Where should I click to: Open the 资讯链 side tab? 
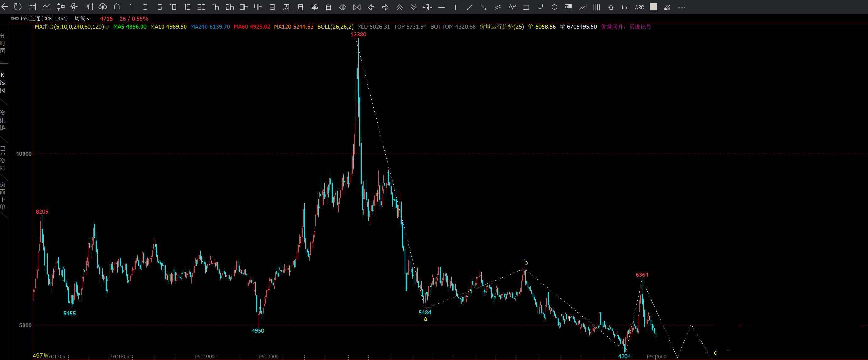point(3,120)
